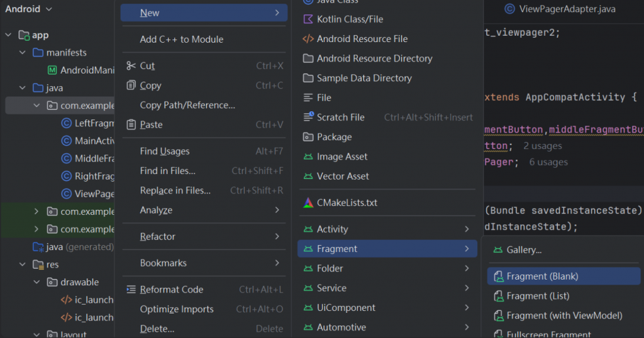Image resolution: width=644 pixels, height=338 pixels.
Task: Open Vector Asset from New menu
Action: [x=343, y=177]
